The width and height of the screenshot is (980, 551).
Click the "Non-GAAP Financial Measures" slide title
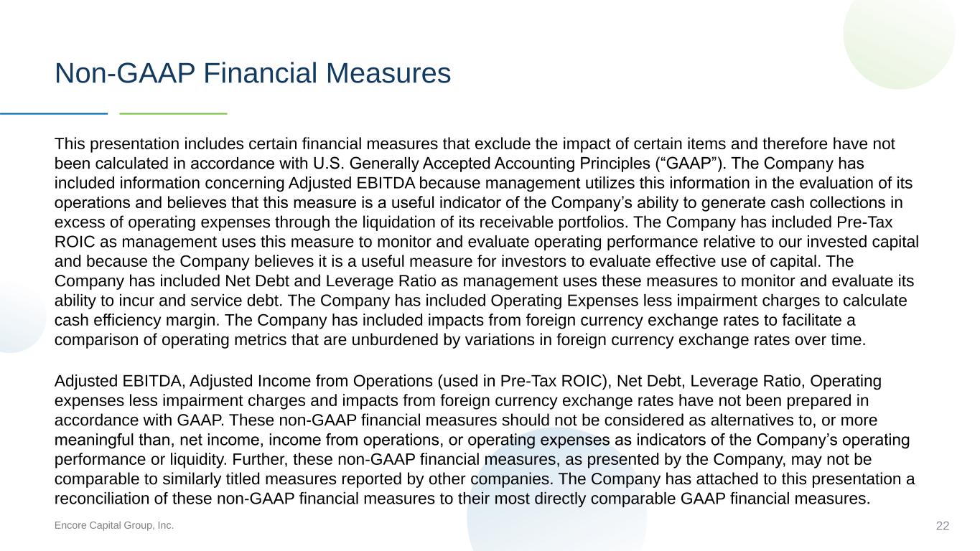(253, 73)
